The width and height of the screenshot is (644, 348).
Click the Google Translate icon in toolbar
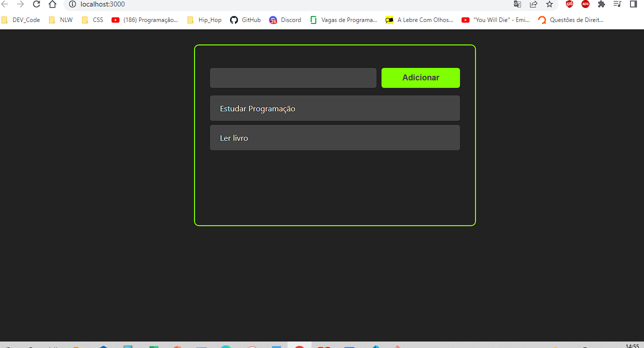(x=517, y=4)
